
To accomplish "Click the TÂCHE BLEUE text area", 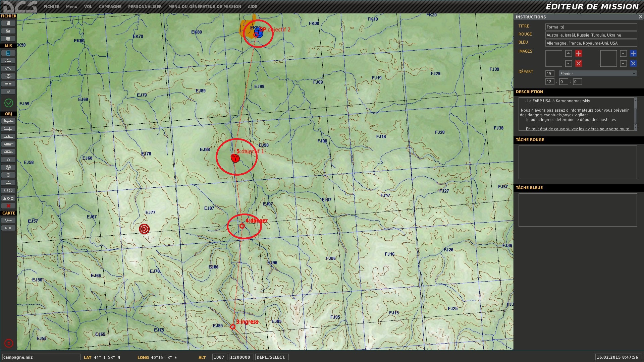I will coord(578,210).
